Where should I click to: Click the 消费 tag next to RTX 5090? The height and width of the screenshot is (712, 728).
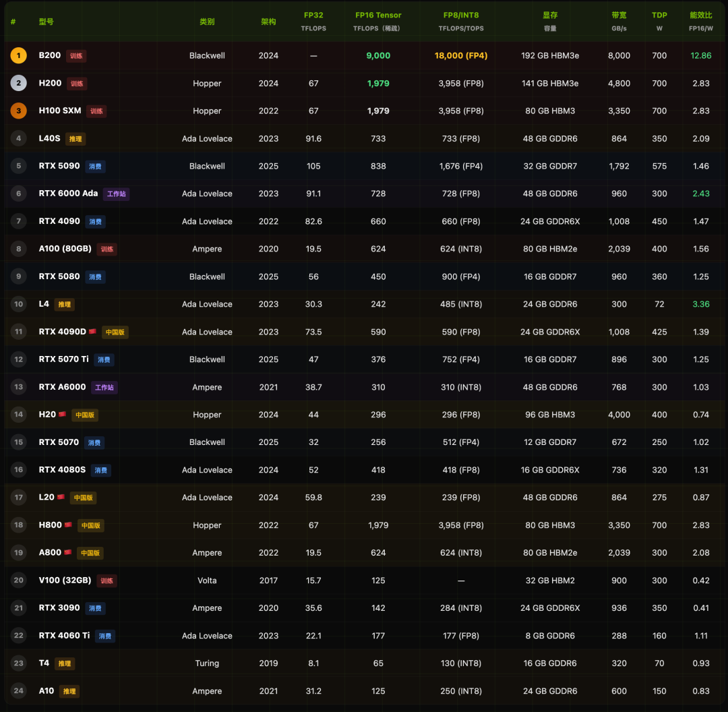tap(95, 167)
